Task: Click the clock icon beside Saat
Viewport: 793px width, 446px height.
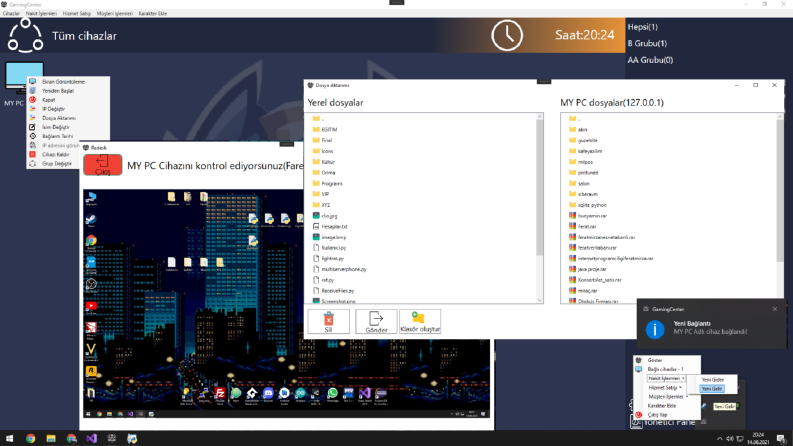Action: click(507, 35)
